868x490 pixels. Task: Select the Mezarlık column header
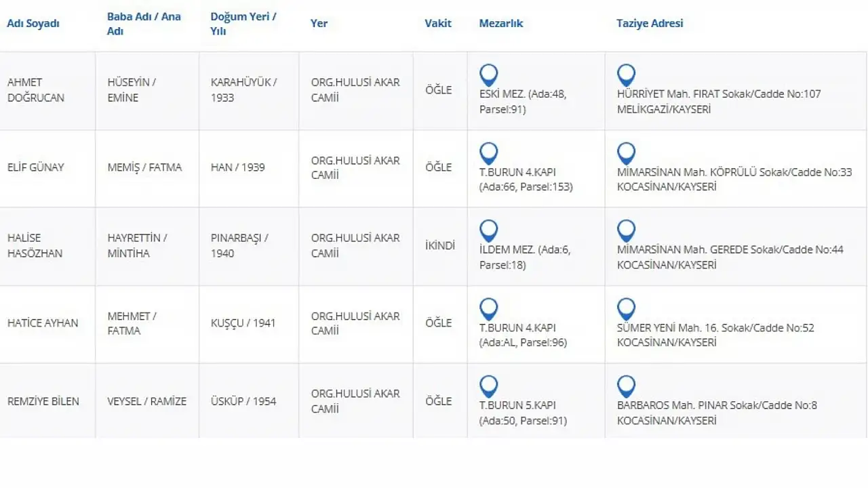coord(501,23)
